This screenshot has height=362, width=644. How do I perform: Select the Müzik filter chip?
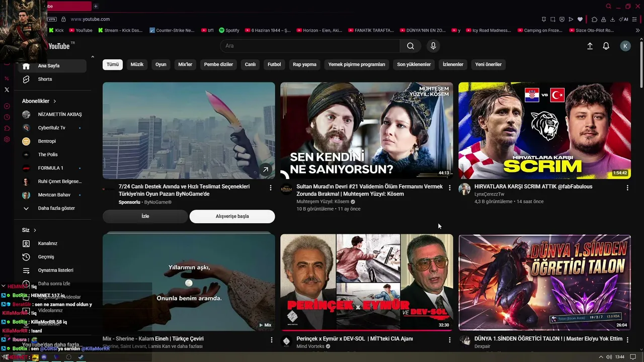click(137, 64)
